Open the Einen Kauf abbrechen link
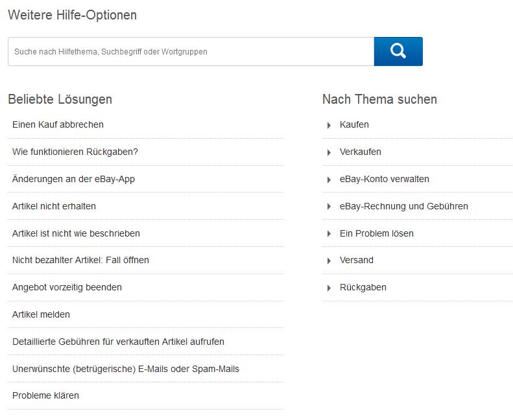 tap(58, 124)
